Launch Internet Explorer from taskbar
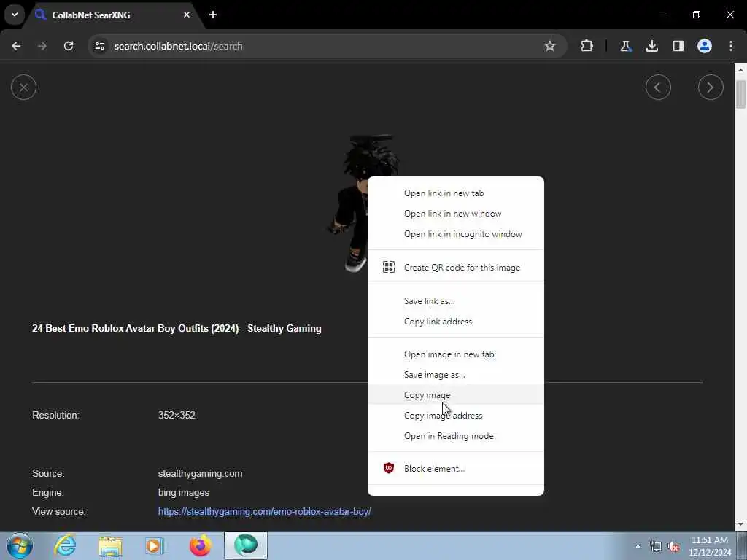 tap(65, 545)
